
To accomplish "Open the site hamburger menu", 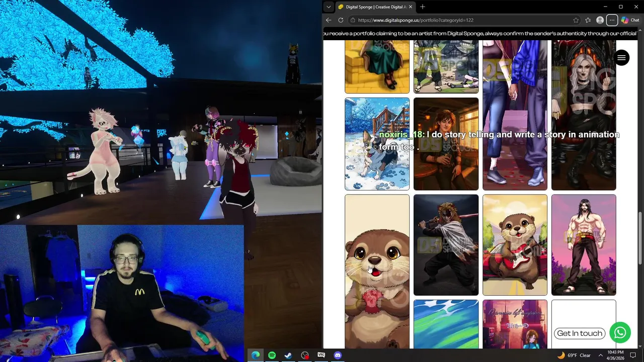I will coord(621,58).
